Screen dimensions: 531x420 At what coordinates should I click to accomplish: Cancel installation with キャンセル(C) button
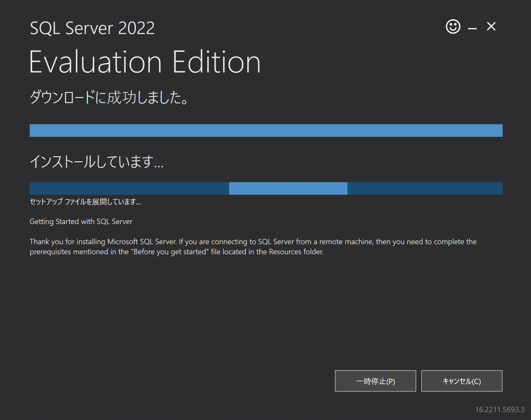[462, 381]
